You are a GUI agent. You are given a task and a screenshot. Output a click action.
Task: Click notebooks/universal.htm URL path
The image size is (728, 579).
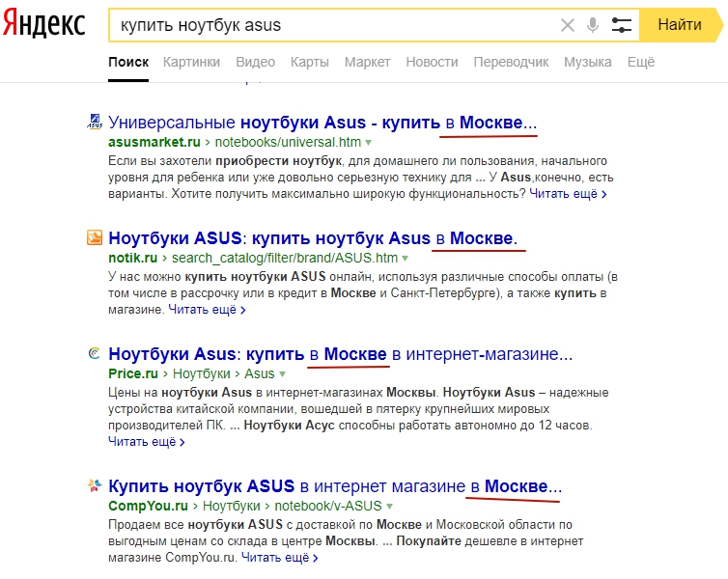tap(288, 142)
